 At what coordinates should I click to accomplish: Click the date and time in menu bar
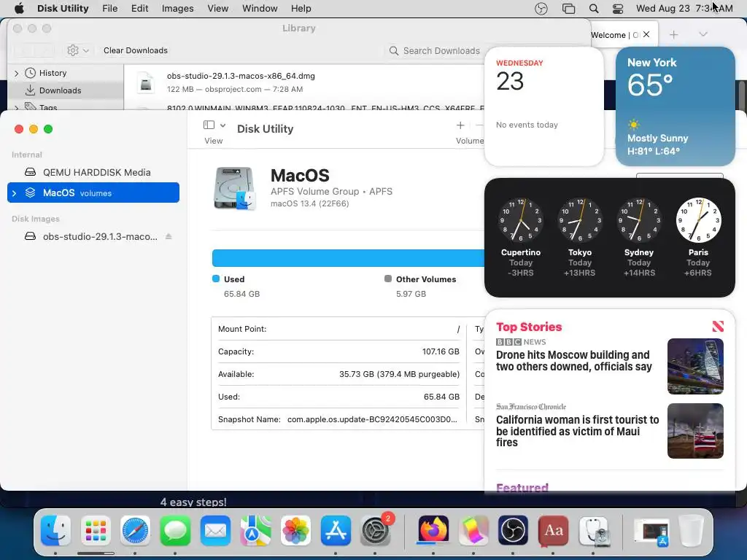coord(684,9)
